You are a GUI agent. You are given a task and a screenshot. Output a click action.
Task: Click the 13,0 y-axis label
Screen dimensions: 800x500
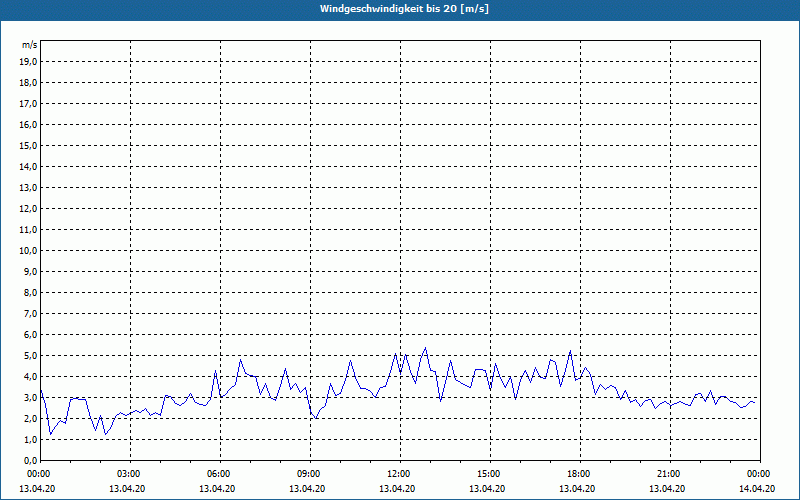(x=28, y=188)
